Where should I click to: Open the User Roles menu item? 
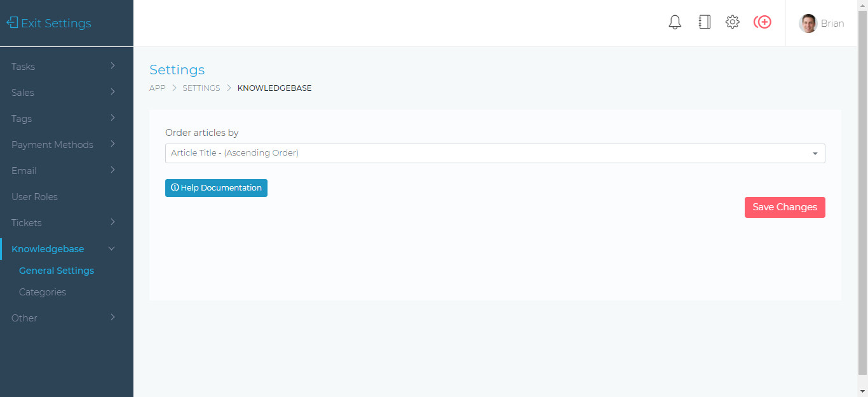[x=34, y=197]
